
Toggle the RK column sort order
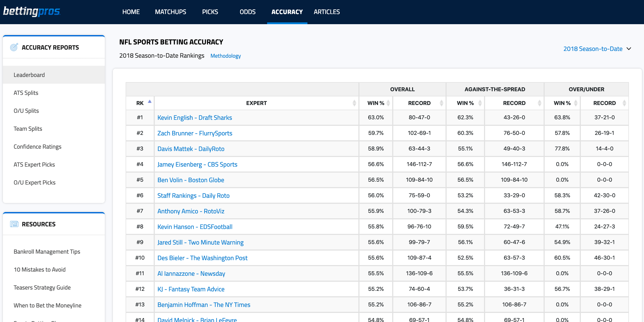click(150, 102)
